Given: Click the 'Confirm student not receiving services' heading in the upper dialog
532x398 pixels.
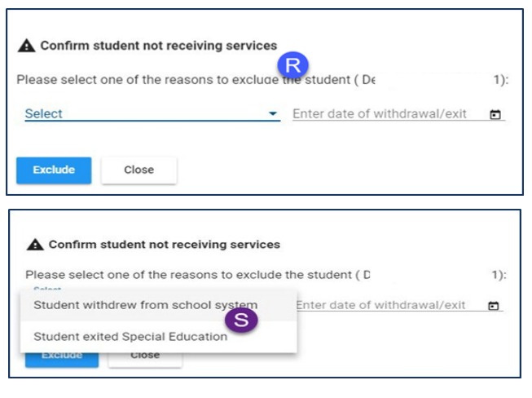Looking at the screenshot, I should (158, 46).
